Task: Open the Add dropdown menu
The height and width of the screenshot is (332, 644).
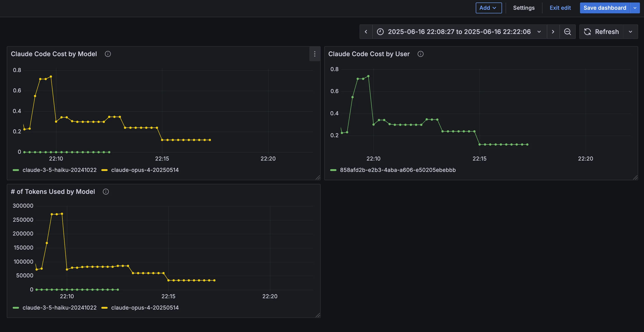Action: click(x=488, y=8)
